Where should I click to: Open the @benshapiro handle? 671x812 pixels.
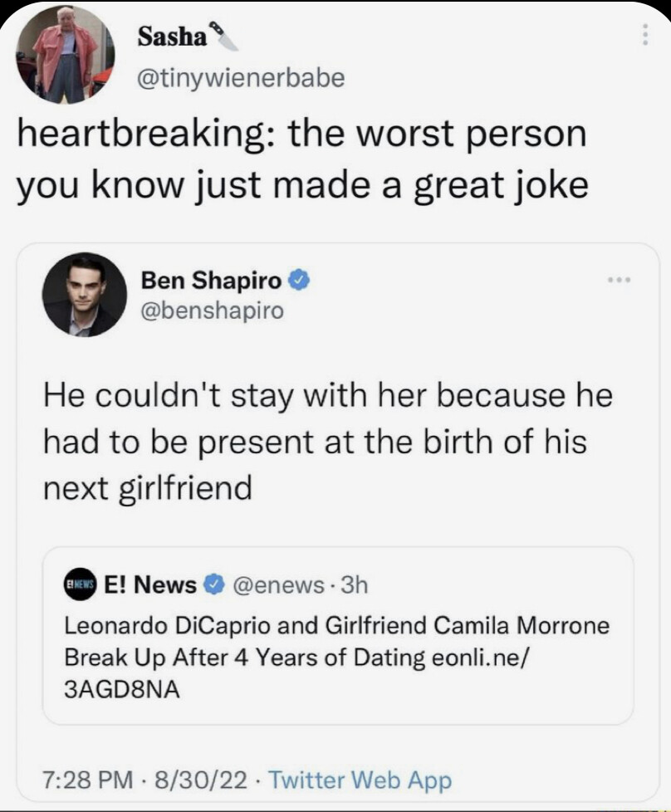213,311
